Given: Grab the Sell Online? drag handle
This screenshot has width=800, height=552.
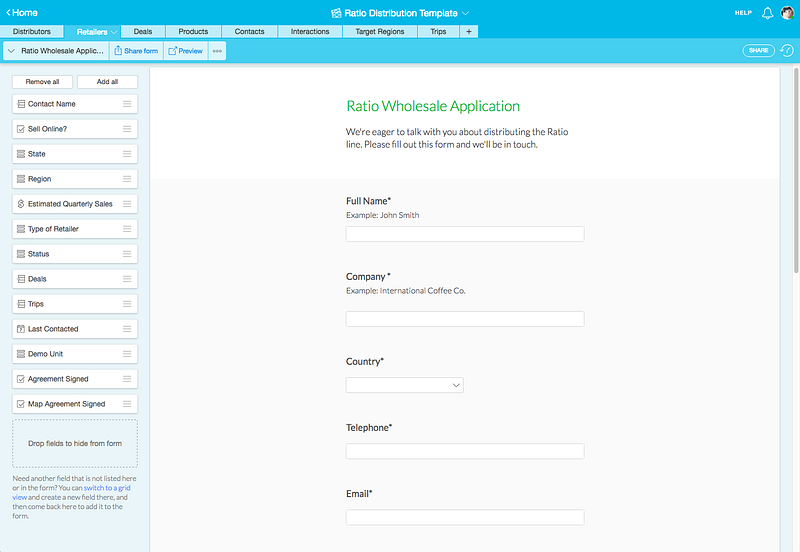Looking at the screenshot, I should click(127, 129).
